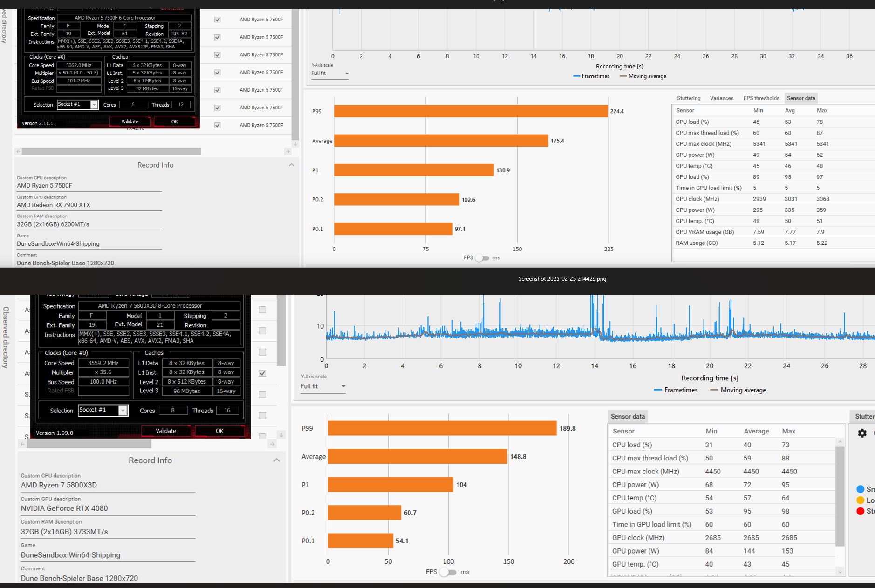
Task: Click the horizontal scrollbar thumb above the 7500F Record Info
Action: (x=111, y=151)
